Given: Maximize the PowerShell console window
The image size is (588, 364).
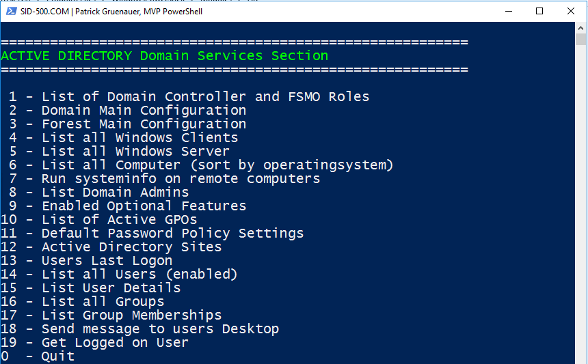Looking at the screenshot, I should click(539, 11).
